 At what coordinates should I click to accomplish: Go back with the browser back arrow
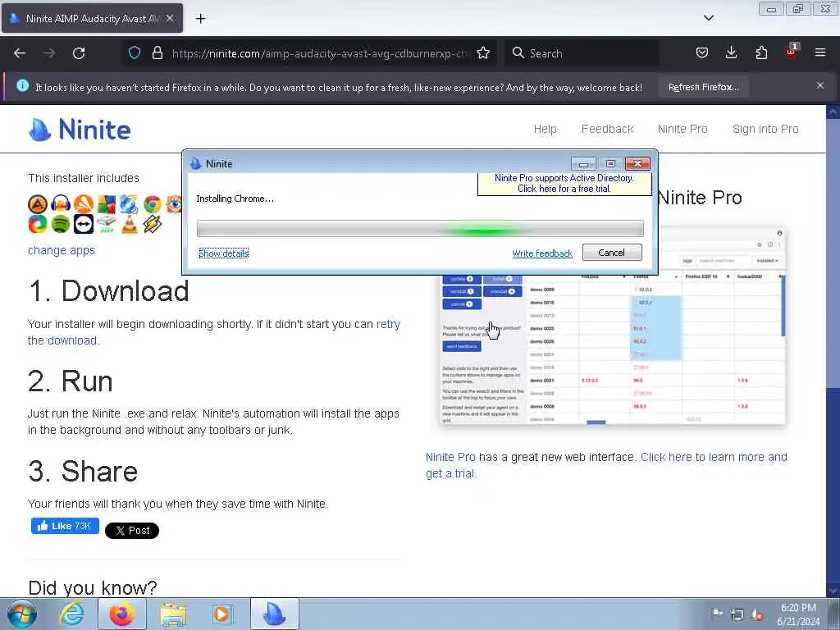20,53
